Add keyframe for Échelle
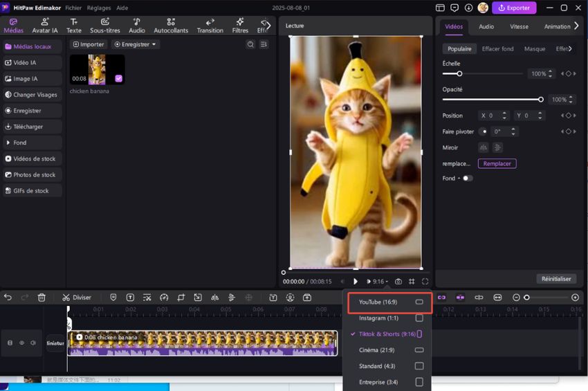This screenshot has height=391, width=588. pyautogui.click(x=569, y=73)
